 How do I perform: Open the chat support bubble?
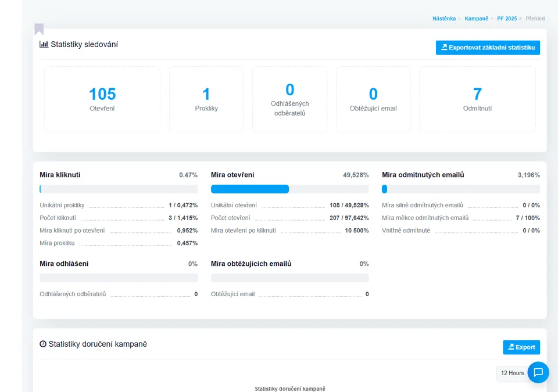pyautogui.click(x=537, y=373)
